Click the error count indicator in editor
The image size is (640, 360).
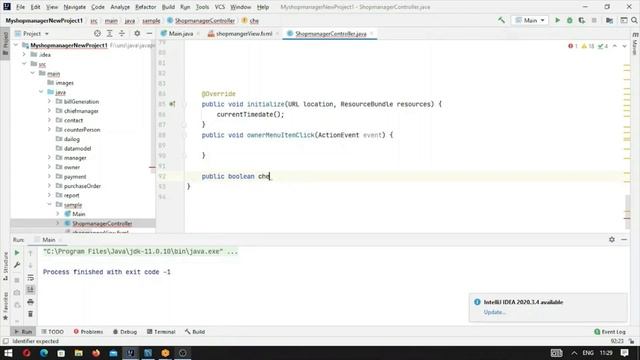573,46
